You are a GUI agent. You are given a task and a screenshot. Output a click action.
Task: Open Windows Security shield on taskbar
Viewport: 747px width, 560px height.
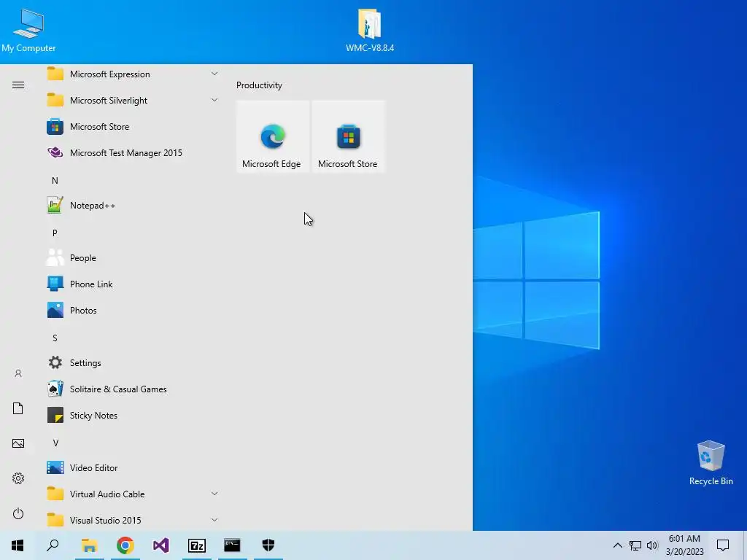coord(268,545)
